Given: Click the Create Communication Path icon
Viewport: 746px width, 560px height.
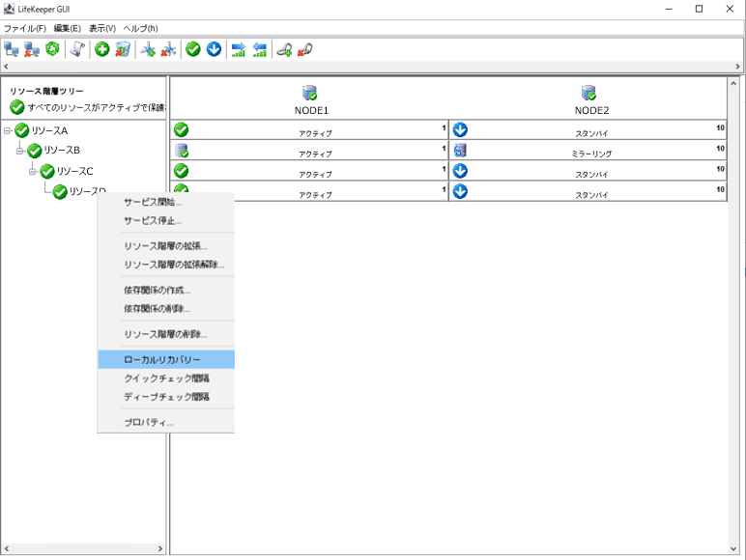Looking at the screenshot, I should pyautogui.click(x=148, y=49).
